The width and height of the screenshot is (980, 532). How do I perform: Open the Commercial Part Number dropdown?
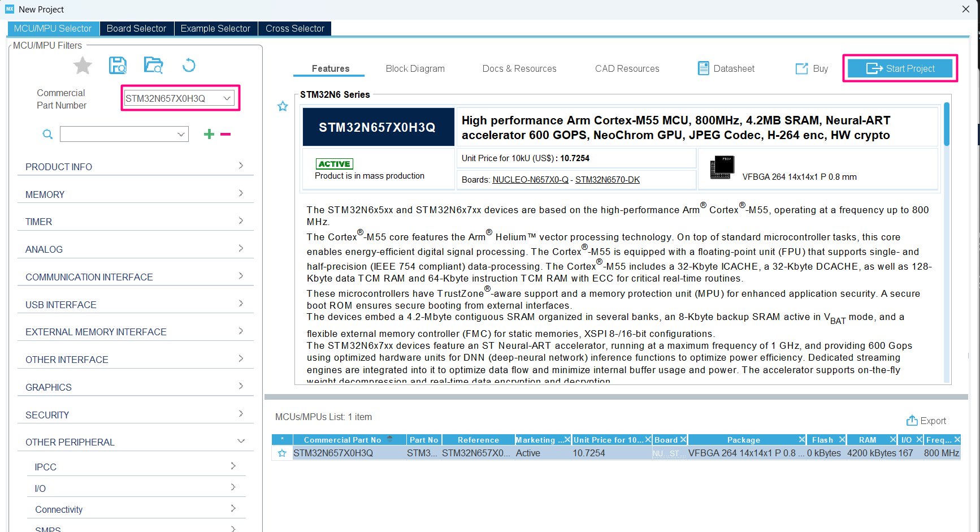227,97
